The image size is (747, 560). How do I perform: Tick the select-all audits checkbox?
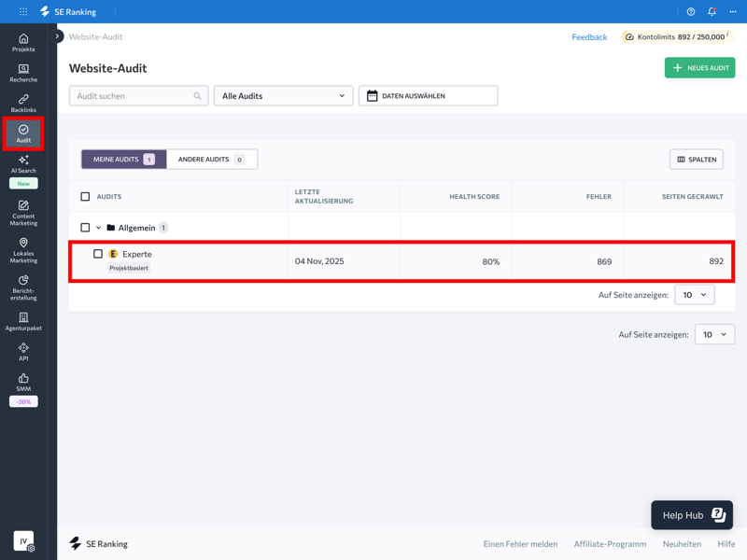(x=85, y=197)
